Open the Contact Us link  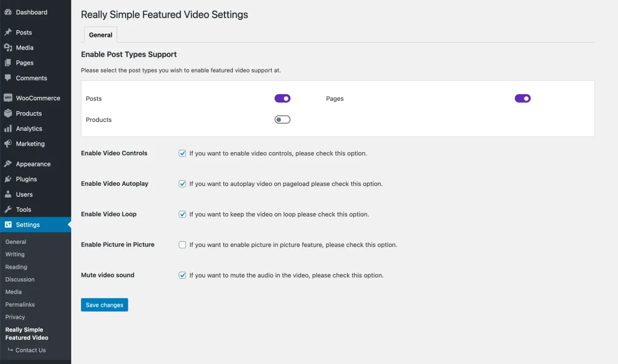tap(30, 350)
